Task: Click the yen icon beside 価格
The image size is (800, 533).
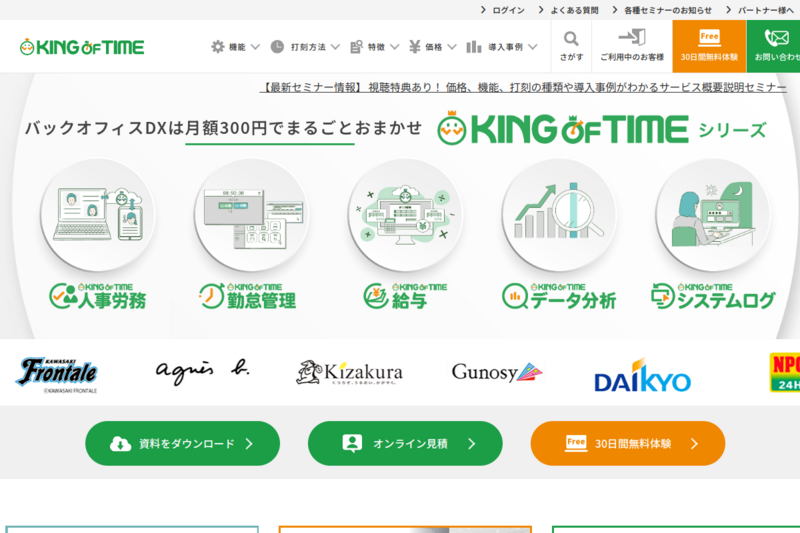Action: [x=414, y=47]
